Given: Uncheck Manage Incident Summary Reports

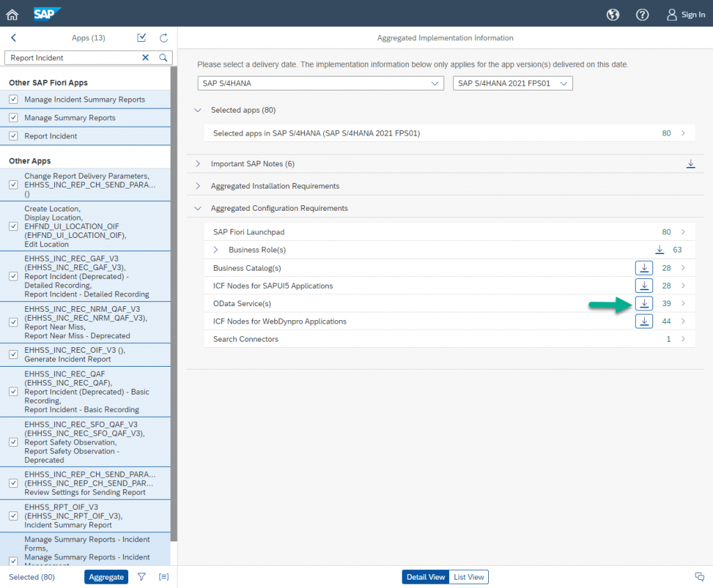Looking at the screenshot, I should (14, 99).
